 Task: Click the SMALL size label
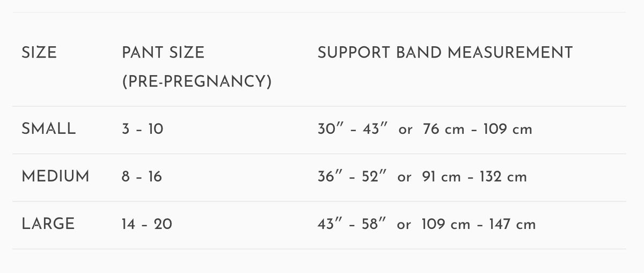(49, 129)
